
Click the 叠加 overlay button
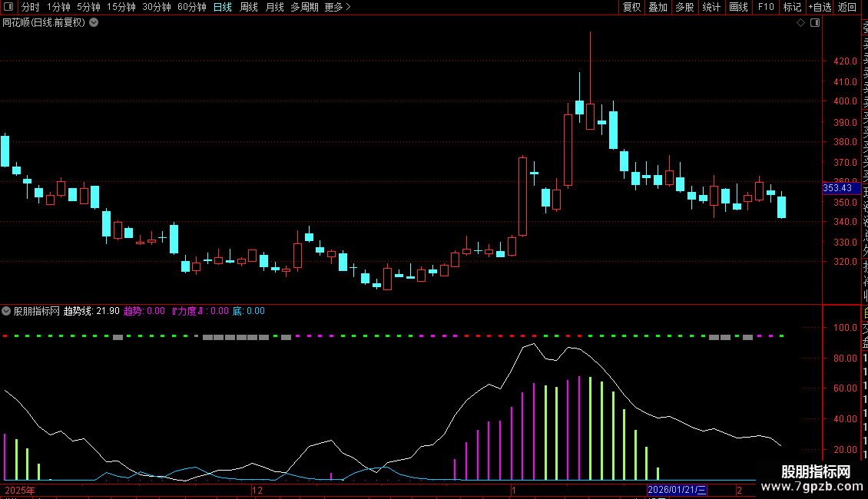coord(658,7)
